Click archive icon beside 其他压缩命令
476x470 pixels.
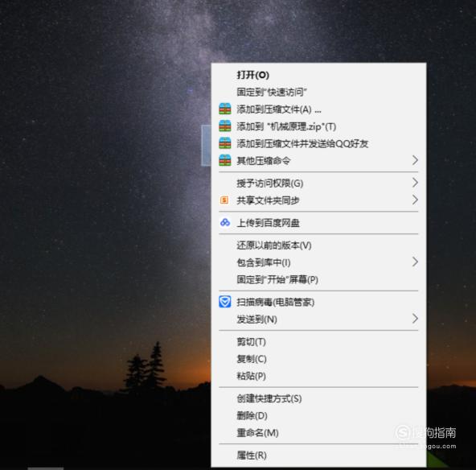[x=225, y=160]
